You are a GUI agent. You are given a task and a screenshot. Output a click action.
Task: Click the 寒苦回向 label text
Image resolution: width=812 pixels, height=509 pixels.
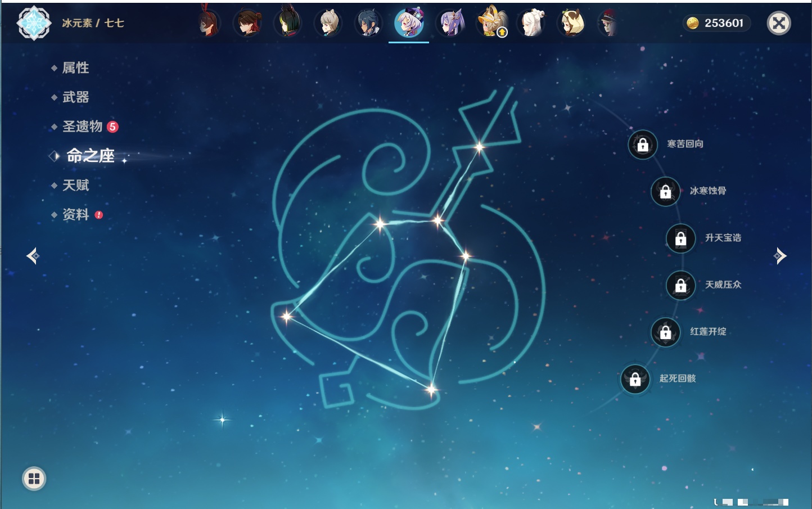pyautogui.click(x=685, y=144)
